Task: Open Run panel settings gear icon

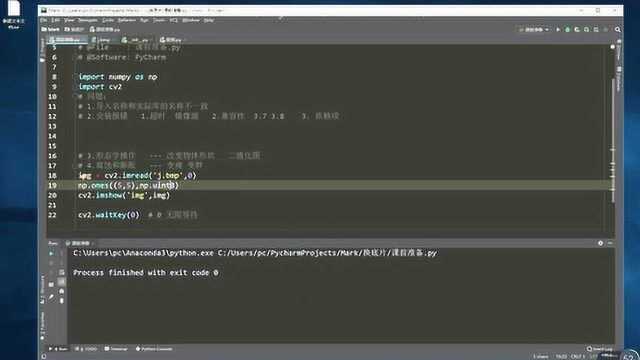Action: 600,243
